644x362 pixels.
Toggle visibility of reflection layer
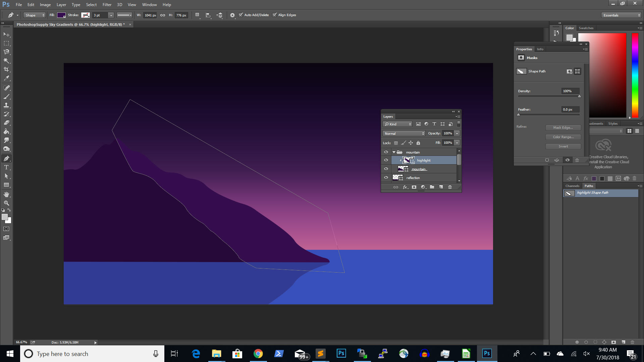coord(386,178)
